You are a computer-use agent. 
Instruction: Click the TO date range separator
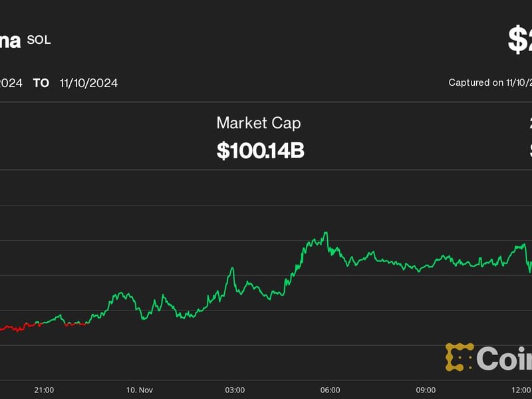pyautogui.click(x=41, y=83)
